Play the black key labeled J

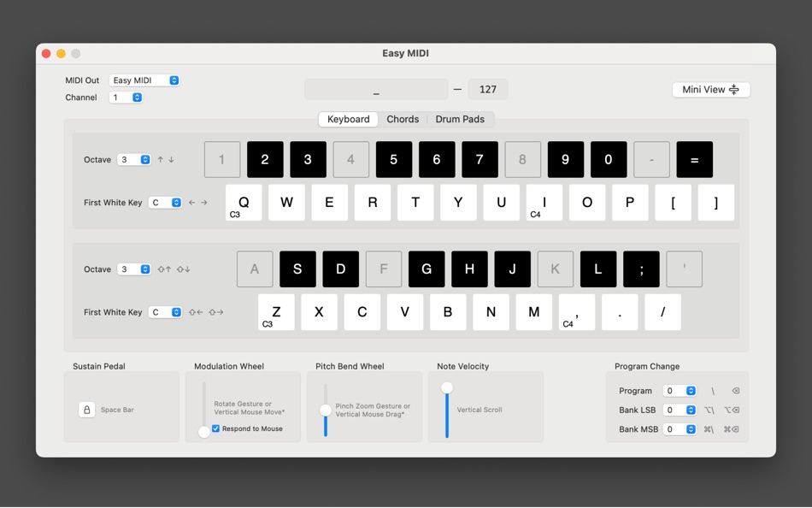(x=513, y=269)
